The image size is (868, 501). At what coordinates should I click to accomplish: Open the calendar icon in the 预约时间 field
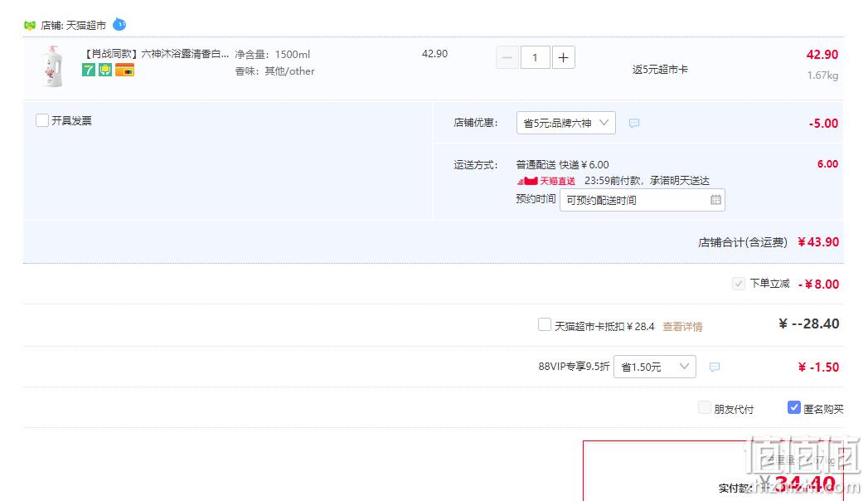[x=715, y=200]
